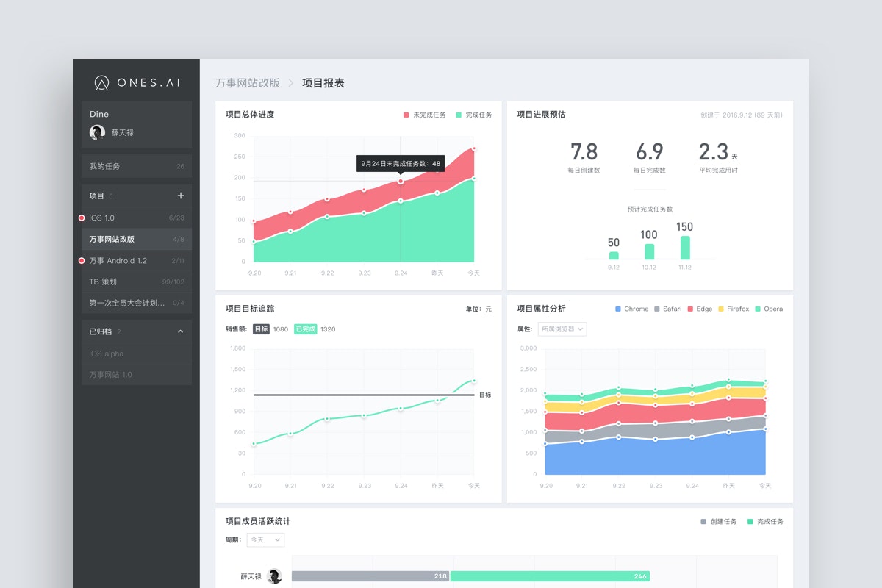Click the user avatar beside 薛天禄
Viewport: 882px width, 588px height.
click(x=97, y=132)
